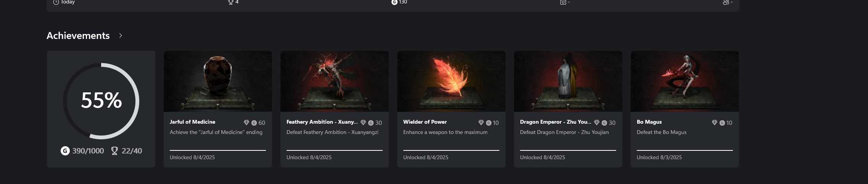
Task: Click the Bo Magus achievement title
Action: (649, 122)
